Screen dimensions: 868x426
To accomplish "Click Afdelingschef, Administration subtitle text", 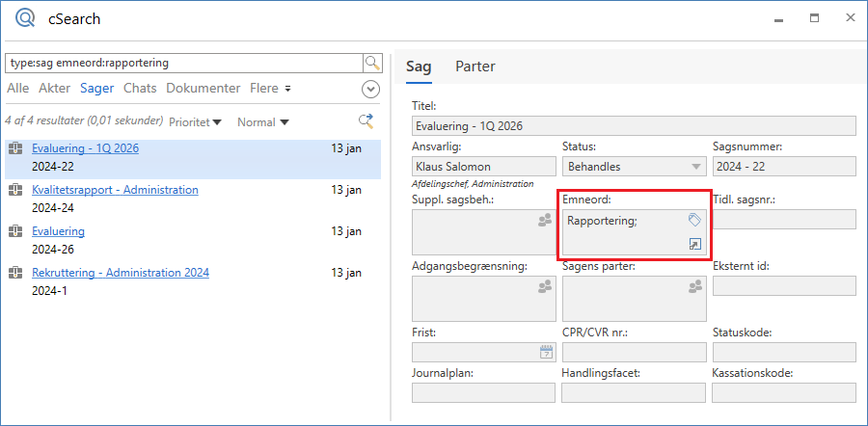I will (473, 184).
